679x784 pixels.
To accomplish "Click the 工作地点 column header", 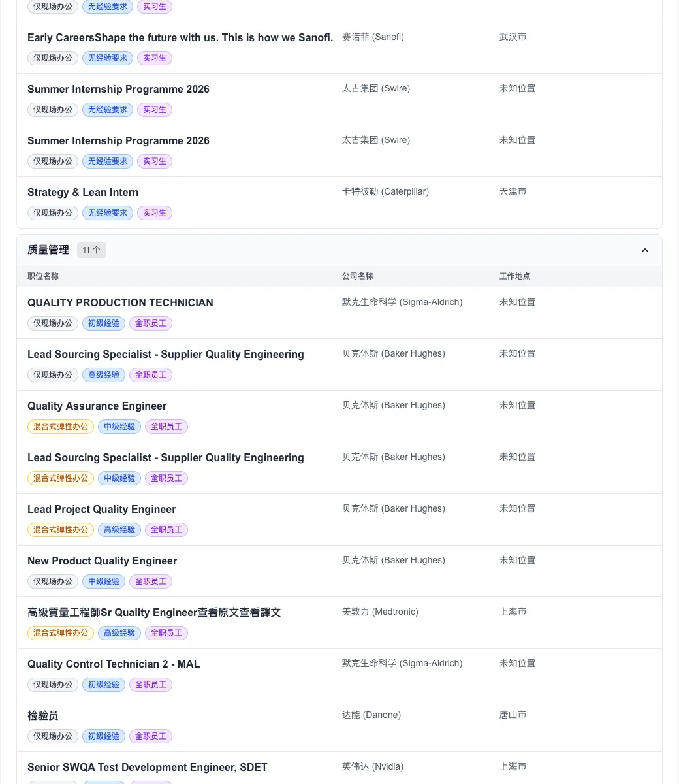I will [x=515, y=276].
